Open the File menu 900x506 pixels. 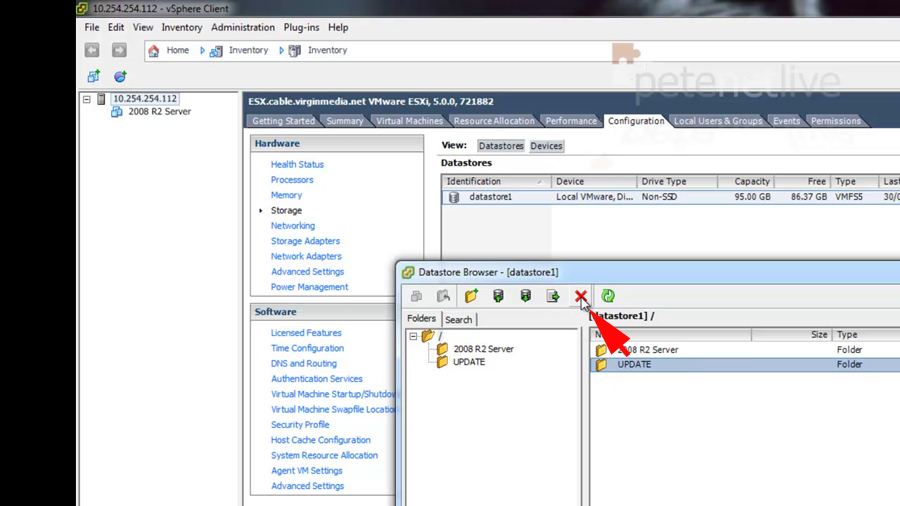92,28
